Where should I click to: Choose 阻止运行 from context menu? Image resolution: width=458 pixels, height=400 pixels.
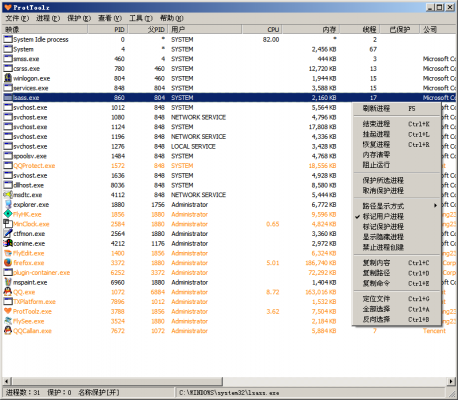click(396, 165)
